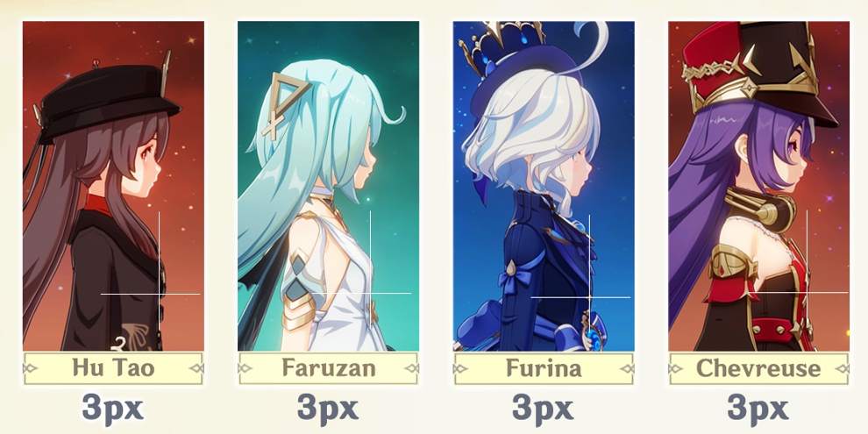Click the Faruzan name banner
Screen dimensions: 868x434
point(328,368)
